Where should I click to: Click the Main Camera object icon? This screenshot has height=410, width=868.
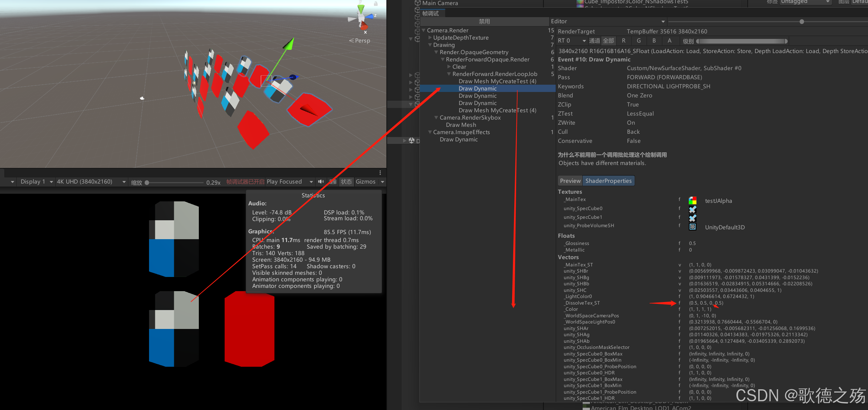[x=418, y=3]
